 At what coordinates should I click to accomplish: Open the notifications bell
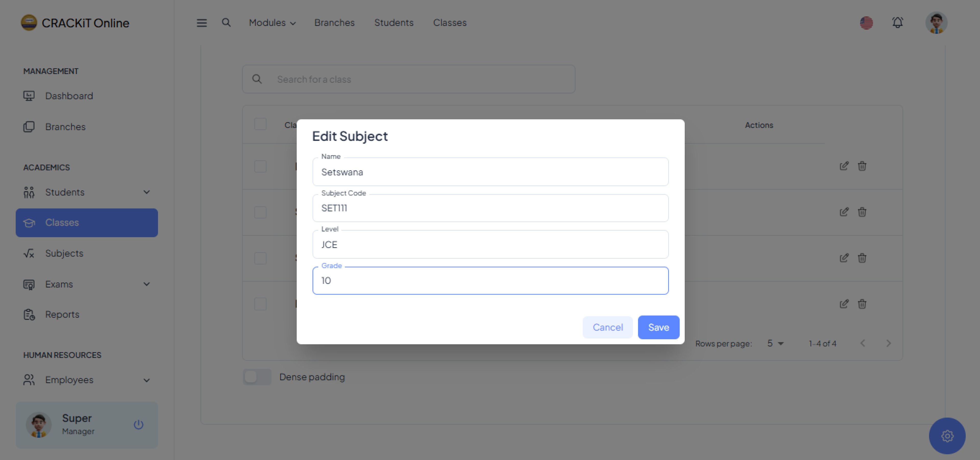click(x=898, y=22)
